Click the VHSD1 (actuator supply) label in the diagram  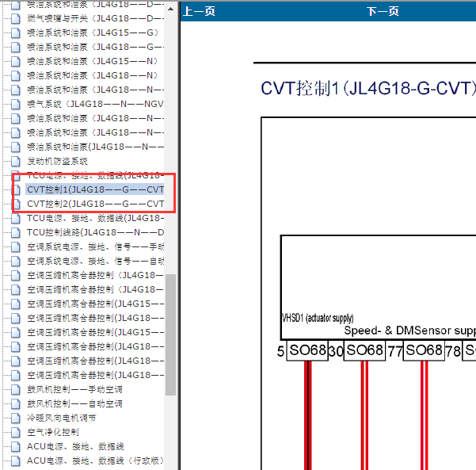[318, 318]
